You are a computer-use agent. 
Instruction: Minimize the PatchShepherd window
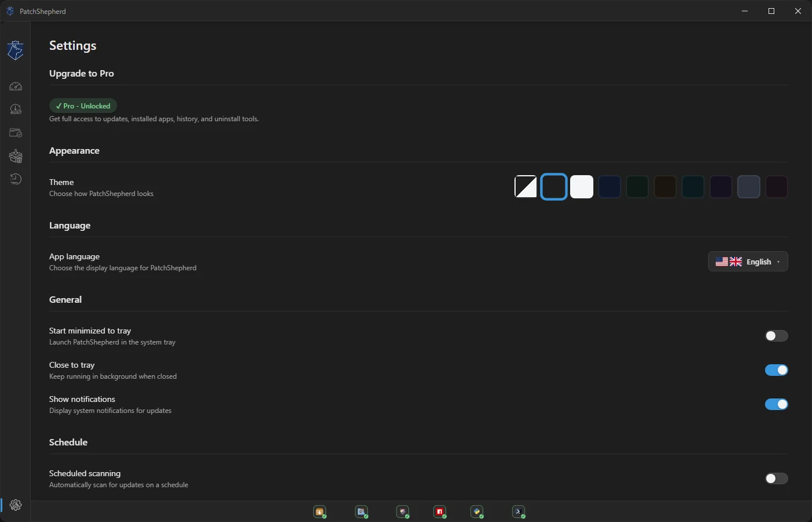[x=745, y=11]
